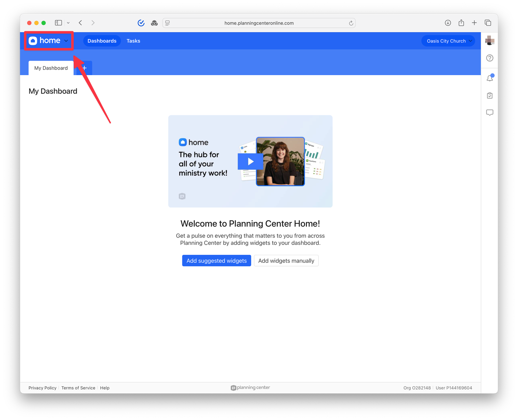Image resolution: width=518 pixels, height=420 pixels.
Task: Click the Safari downloads icon
Action: [x=448, y=23]
